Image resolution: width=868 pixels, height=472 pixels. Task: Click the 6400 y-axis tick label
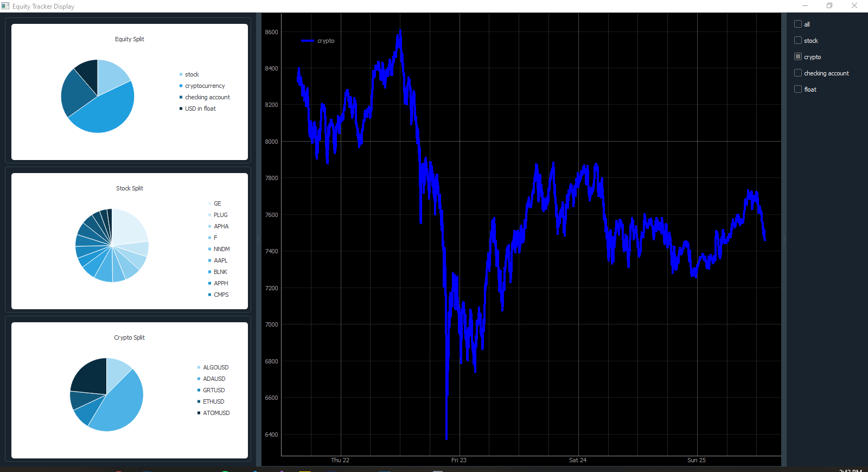coord(271,435)
